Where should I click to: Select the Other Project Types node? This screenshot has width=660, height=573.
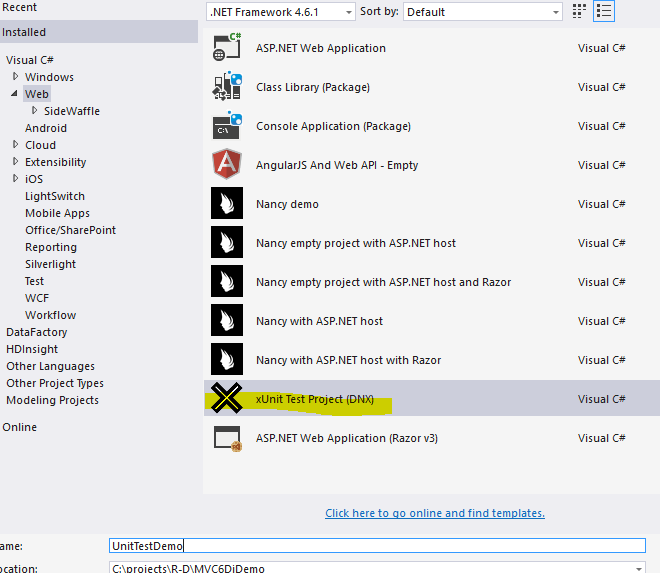click(x=55, y=383)
